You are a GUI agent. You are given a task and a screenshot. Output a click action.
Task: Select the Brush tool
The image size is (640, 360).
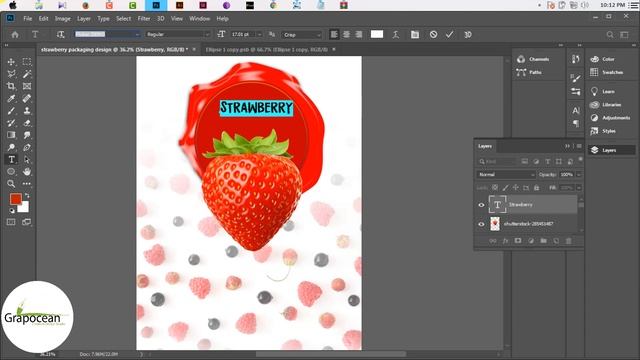coord(11,111)
